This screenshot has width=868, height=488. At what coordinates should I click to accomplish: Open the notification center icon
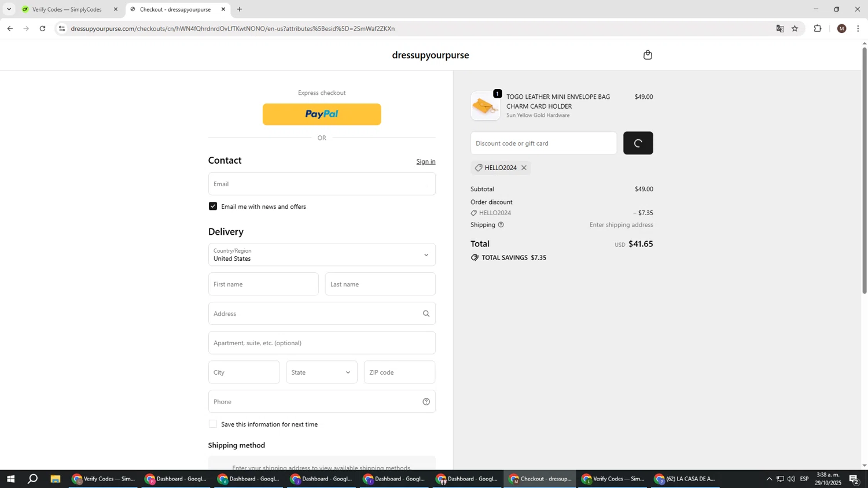854,479
